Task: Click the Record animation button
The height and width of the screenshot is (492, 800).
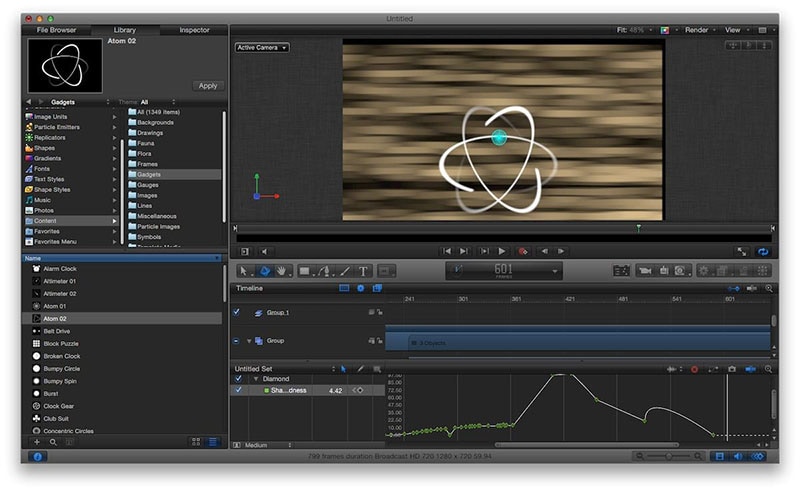Action: 522,252
